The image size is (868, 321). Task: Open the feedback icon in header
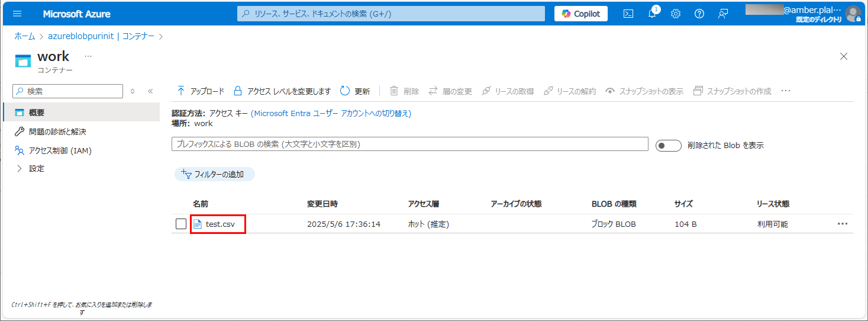723,14
